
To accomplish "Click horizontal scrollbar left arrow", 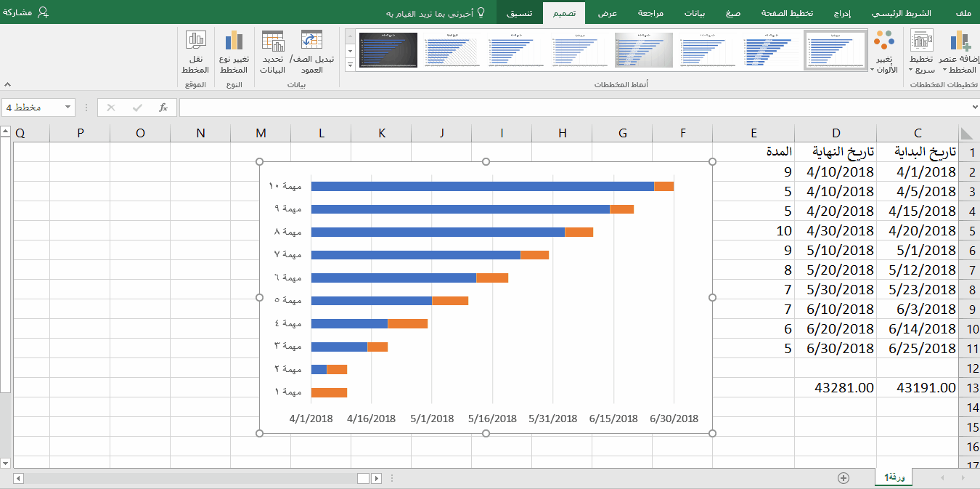I will tap(18, 478).
